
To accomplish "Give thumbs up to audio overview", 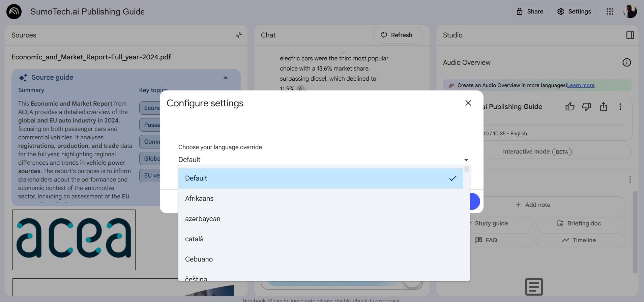I will click(x=570, y=107).
